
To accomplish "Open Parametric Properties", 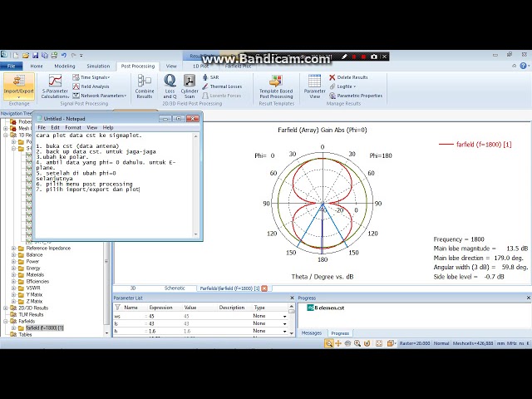I will tap(356, 96).
